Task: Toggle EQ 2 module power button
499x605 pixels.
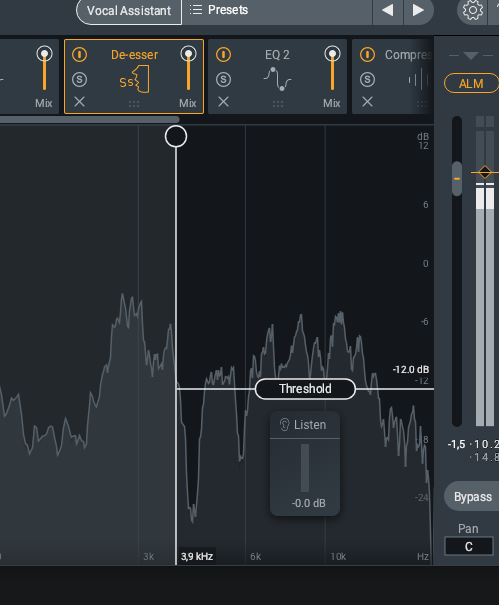Action: pos(223,55)
